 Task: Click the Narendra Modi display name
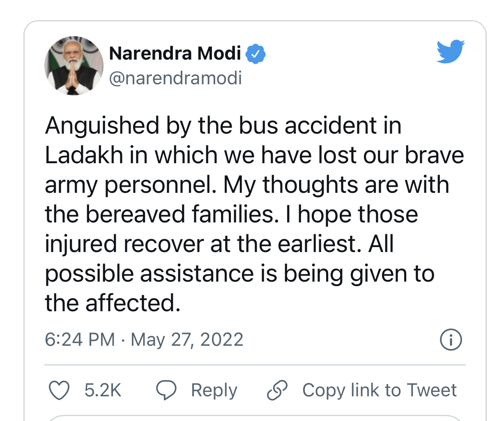[x=175, y=53]
